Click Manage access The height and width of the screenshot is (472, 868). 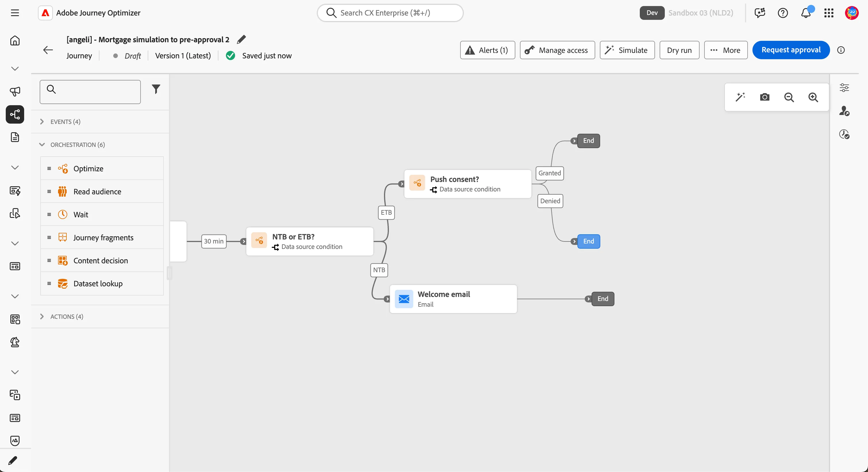557,50
